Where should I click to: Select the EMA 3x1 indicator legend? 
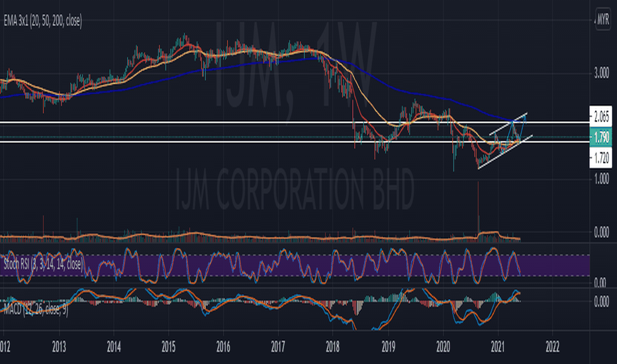(x=43, y=21)
